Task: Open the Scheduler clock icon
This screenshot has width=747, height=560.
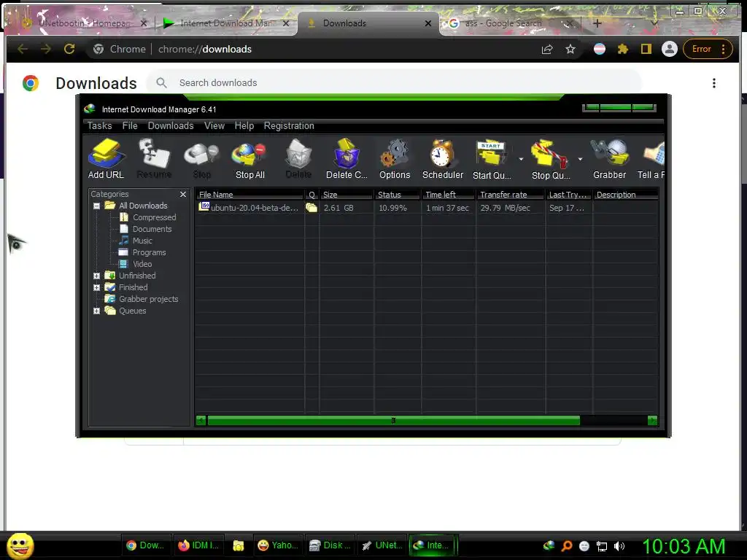Action: pyautogui.click(x=443, y=158)
